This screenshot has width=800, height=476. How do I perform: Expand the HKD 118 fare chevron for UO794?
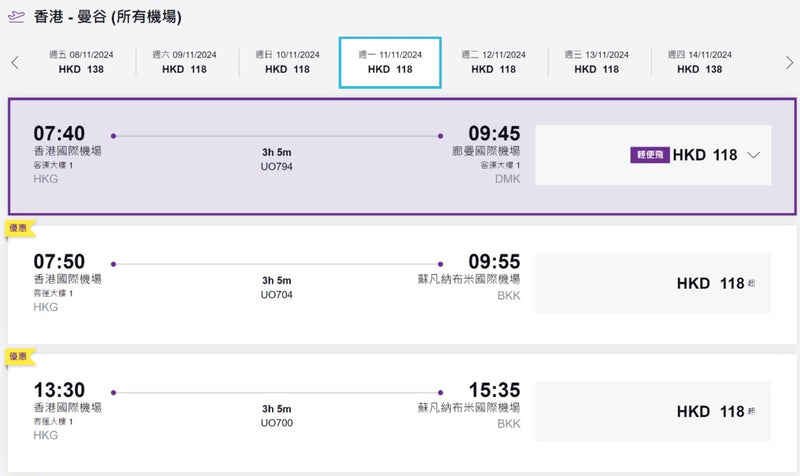754,155
